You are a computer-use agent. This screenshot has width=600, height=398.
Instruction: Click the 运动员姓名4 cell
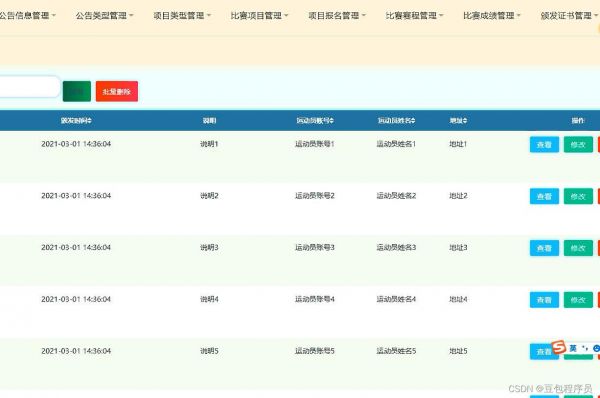396,299
